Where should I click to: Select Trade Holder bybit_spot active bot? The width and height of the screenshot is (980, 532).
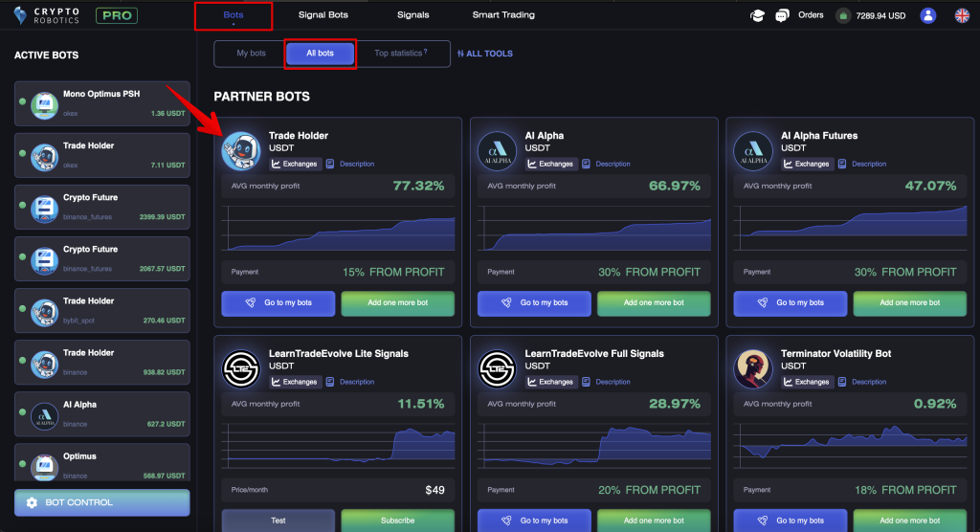coord(101,311)
